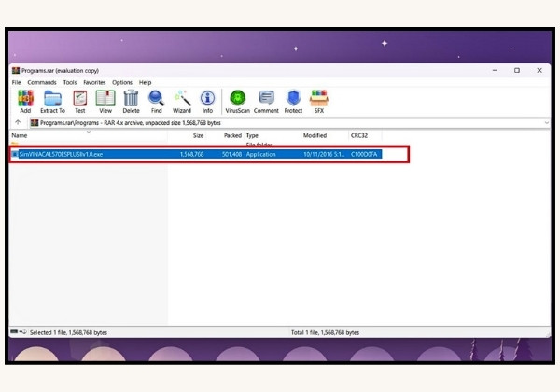
Task: Click the WinRAR title bar icon
Action: tap(16, 70)
